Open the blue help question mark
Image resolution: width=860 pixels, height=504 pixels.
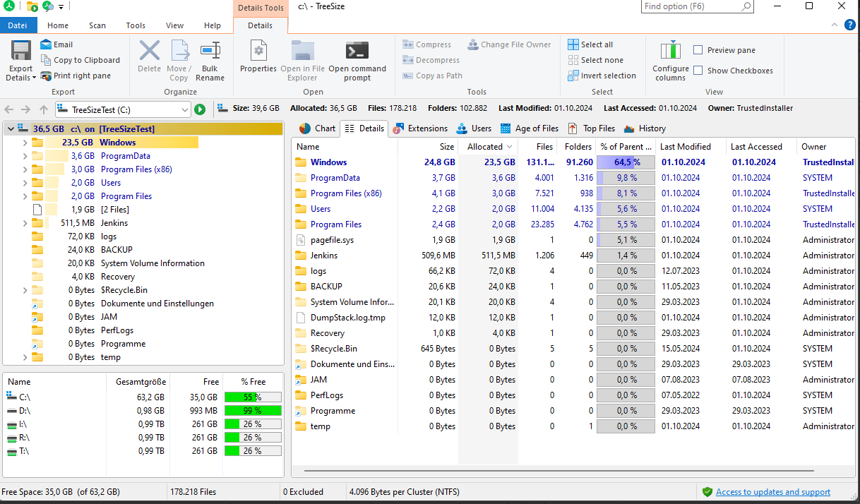click(851, 25)
